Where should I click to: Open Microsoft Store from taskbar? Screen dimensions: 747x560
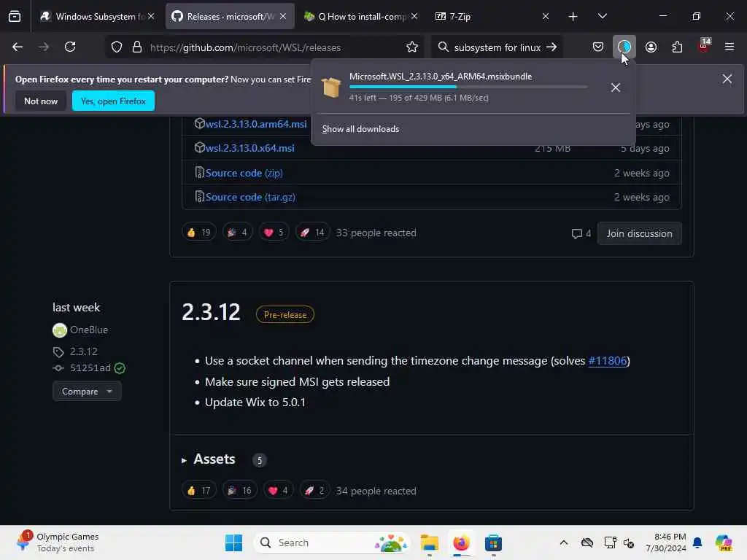pos(493,542)
